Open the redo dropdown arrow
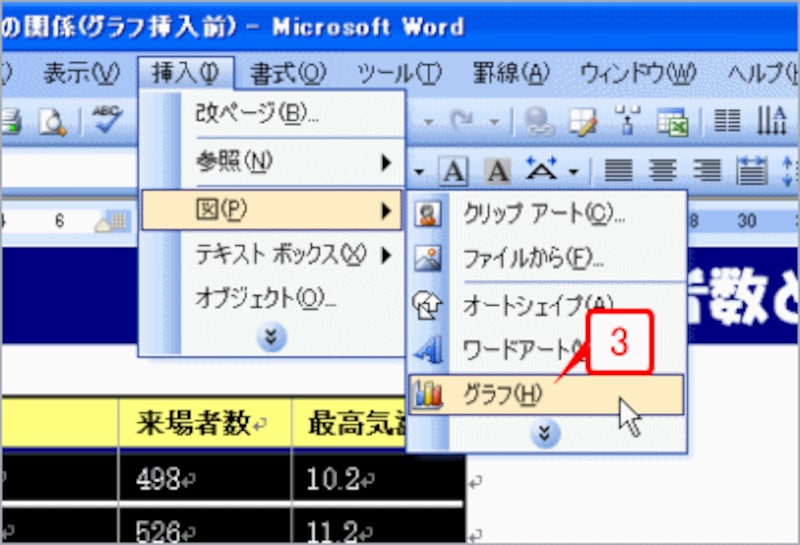Viewport: 800px width, 545px height. coord(494,122)
